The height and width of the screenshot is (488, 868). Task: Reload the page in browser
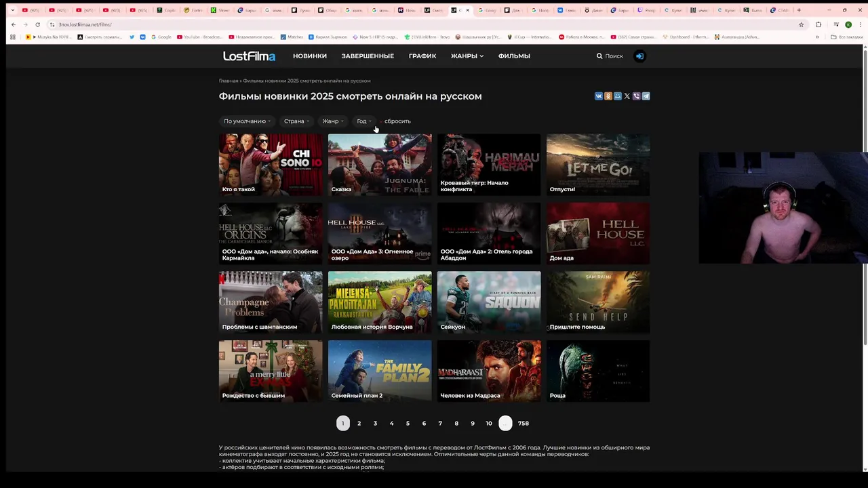coord(37,24)
